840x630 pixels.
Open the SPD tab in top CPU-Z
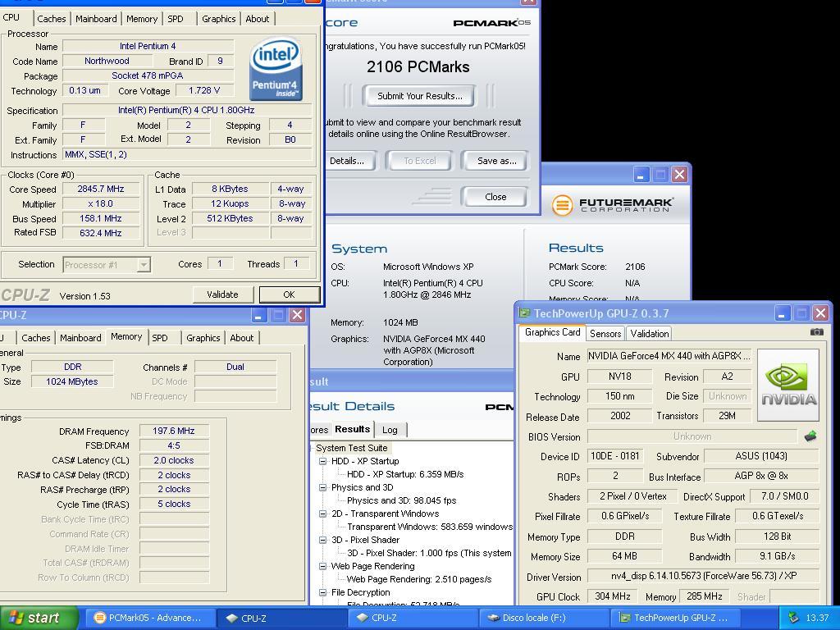[x=176, y=19]
